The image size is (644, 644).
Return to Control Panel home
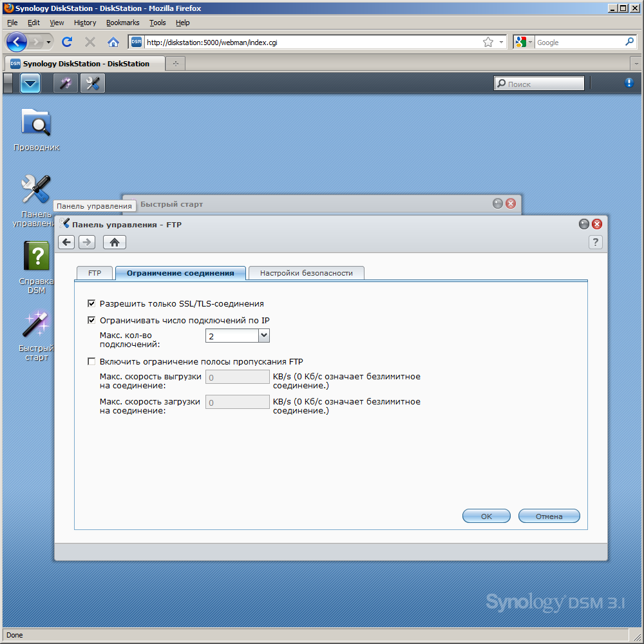click(115, 242)
